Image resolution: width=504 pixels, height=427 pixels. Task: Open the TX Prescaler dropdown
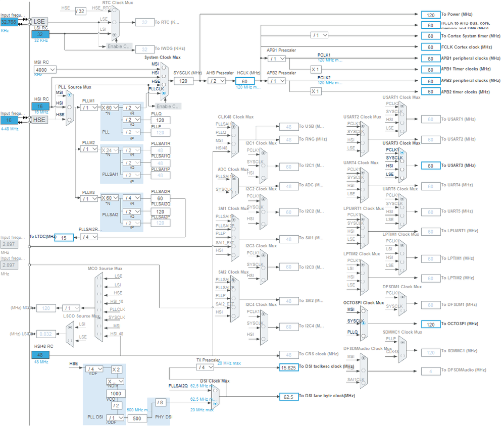point(206,367)
